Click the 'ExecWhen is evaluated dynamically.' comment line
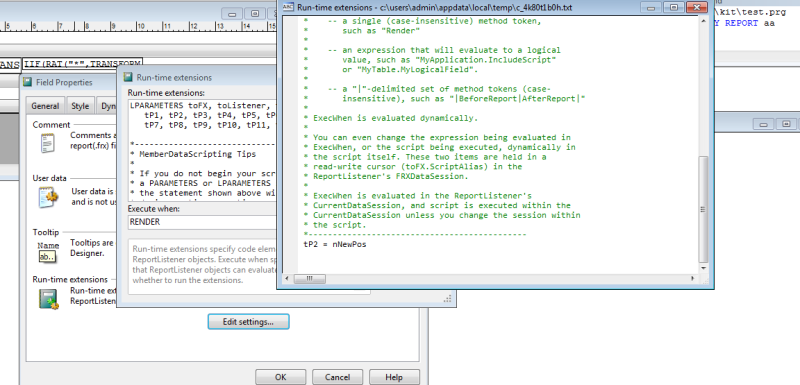The width and height of the screenshot is (800, 385). click(391, 118)
